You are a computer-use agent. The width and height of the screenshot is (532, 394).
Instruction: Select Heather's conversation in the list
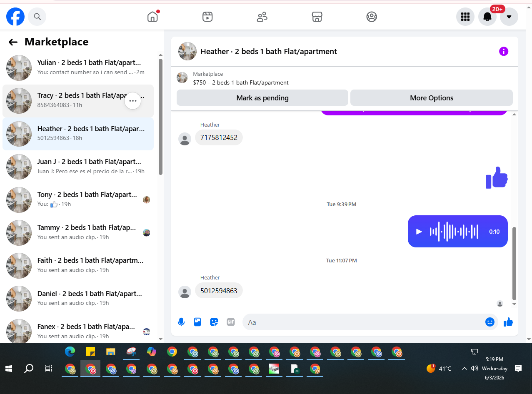point(78,134)
